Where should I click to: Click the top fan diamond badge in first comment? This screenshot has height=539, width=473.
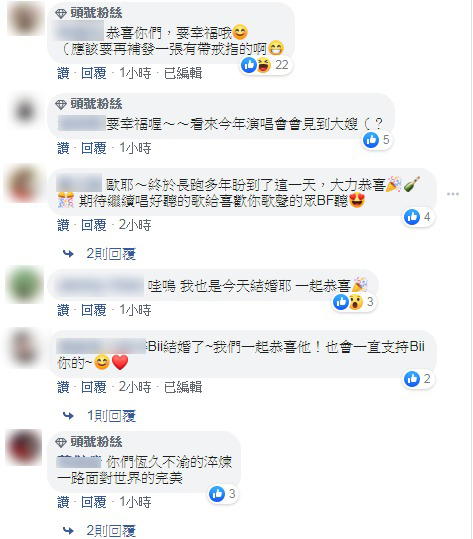click(x=61, y=14)
